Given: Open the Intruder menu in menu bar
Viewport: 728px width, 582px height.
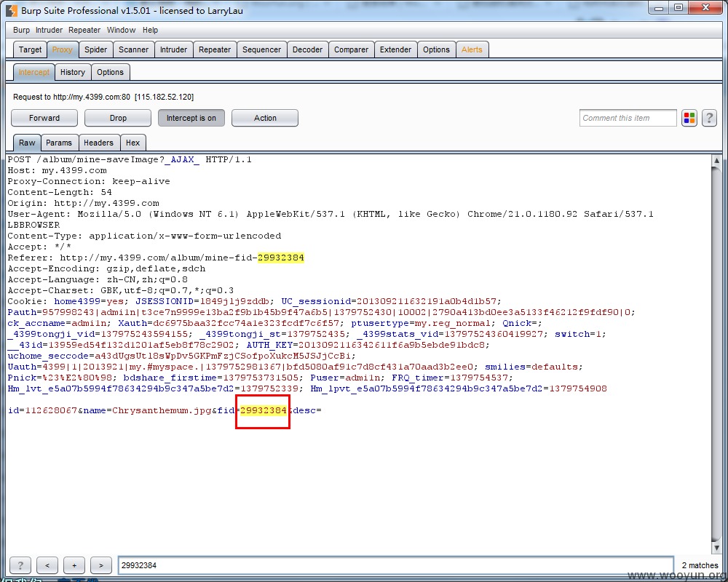Looking at the screenshot, I should tap(49, 30).
